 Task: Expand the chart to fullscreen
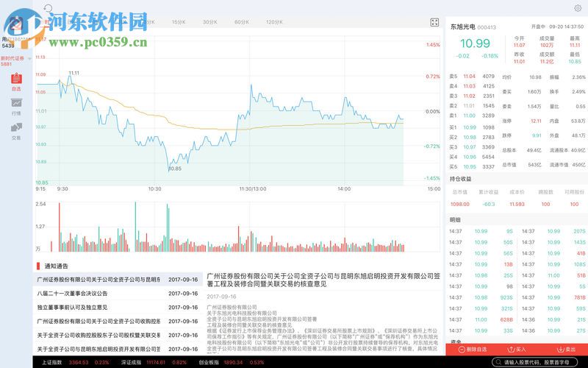point(434,22)
